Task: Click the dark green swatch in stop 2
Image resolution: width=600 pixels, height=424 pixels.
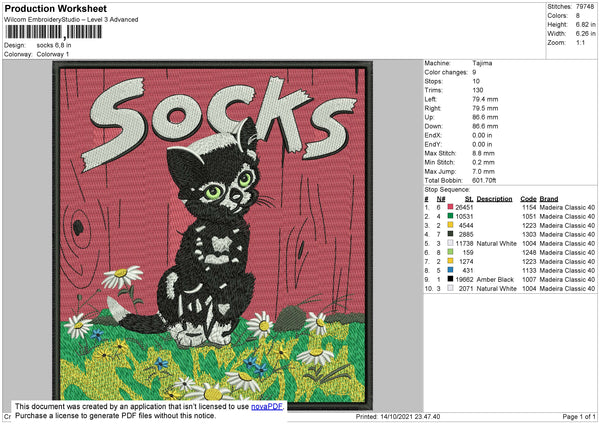Action: click(450, 215)
